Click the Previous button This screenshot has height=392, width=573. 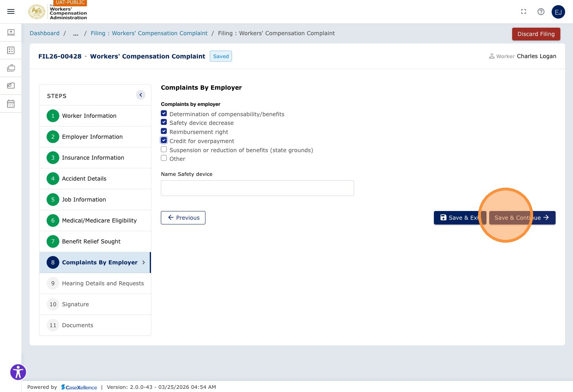[183, 218]
